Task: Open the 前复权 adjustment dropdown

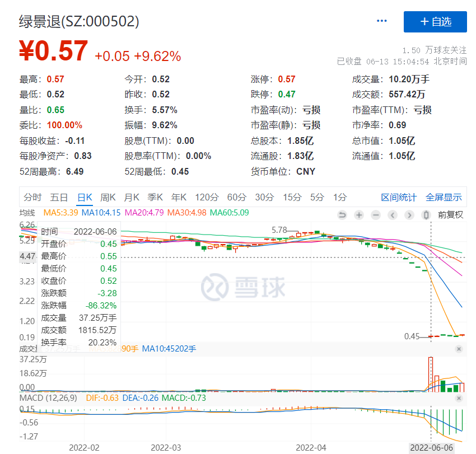Action: coord(450,215)
